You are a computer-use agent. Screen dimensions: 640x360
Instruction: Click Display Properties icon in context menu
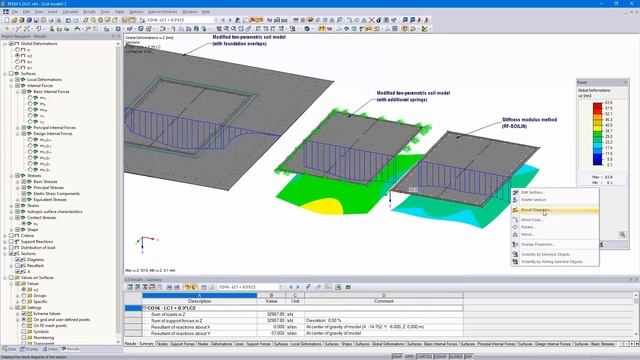(x=515, y=244)
